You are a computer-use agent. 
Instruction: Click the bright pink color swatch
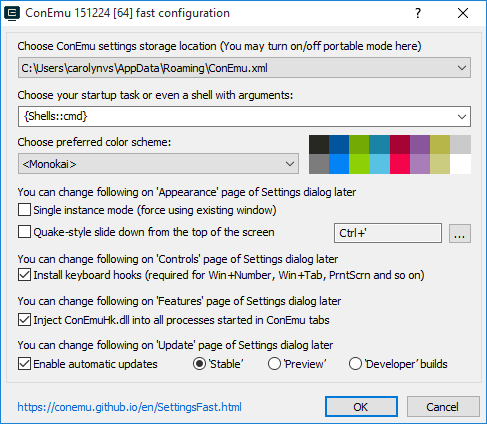[400, 164]
